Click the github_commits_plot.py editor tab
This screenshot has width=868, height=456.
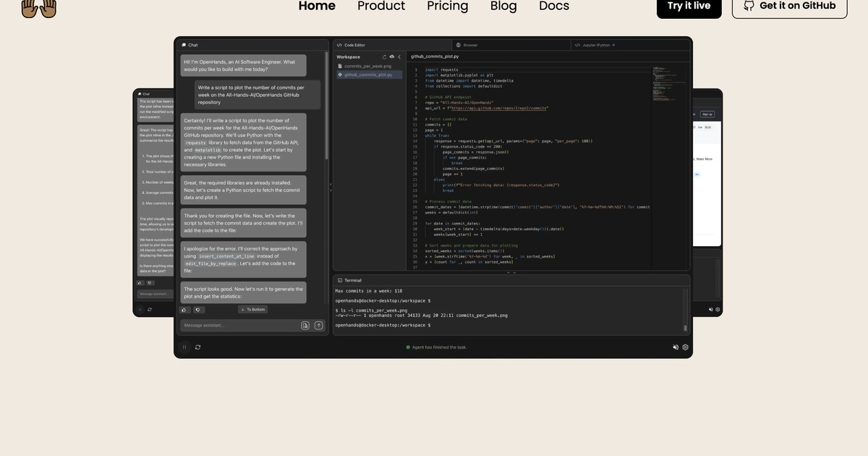(x=435, y=56)
